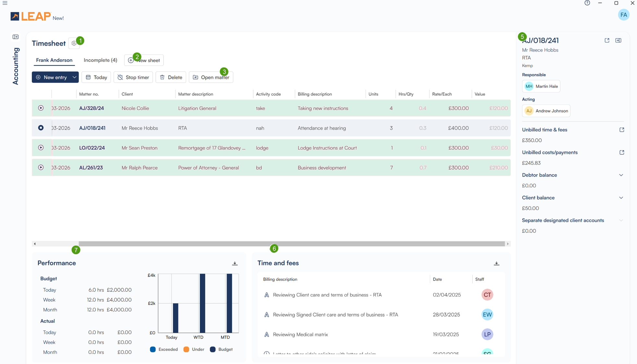This screenshot has width=637, height=364.
Task: Download the Time and fees list
Action: (496, 263)
